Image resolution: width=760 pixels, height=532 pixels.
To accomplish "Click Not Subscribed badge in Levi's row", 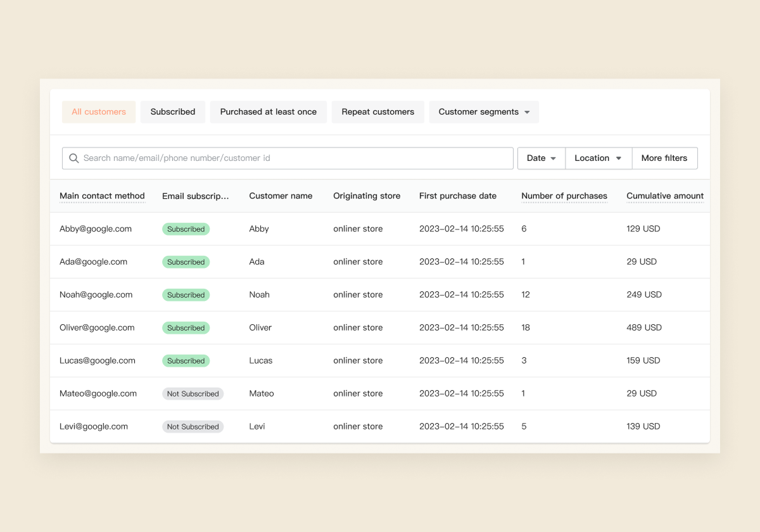I will click(193, 427).
